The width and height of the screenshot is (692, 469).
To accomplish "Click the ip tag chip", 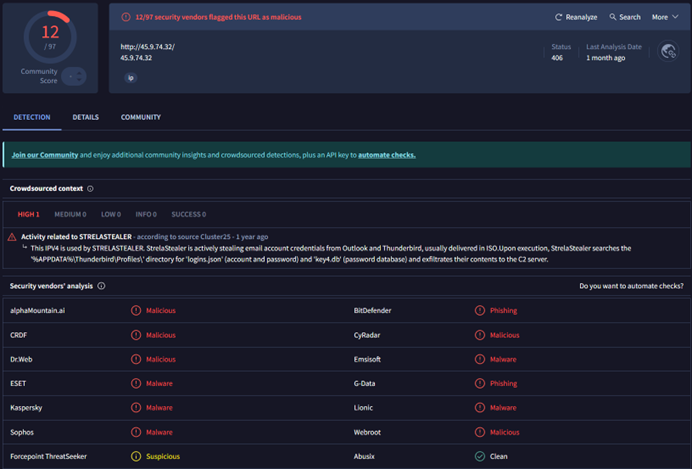I will pos(131,78).
